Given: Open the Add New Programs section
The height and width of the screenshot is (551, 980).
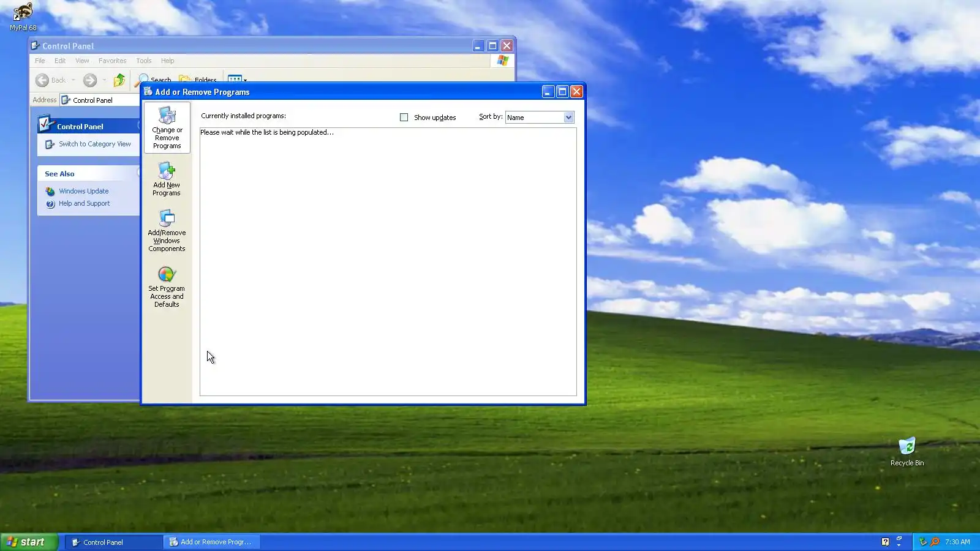Looking at the screenshot, I should click(x=167, y=179).
